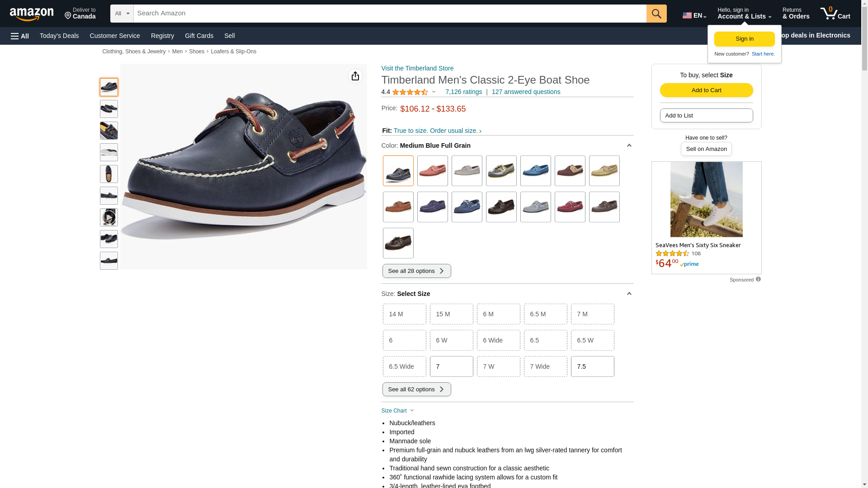Expand the EN language selector
This screenshot has width=868, height=488.
click(x=694, y=15)
